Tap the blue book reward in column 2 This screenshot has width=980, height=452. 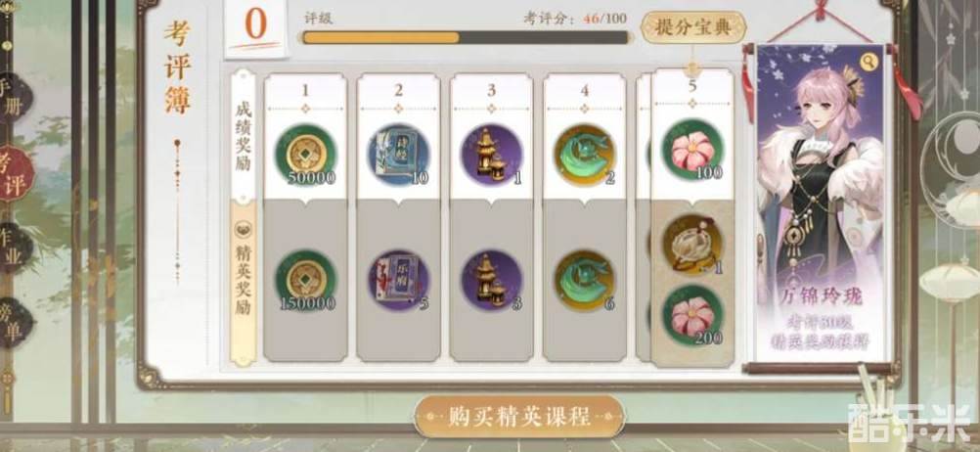point(399,155)
